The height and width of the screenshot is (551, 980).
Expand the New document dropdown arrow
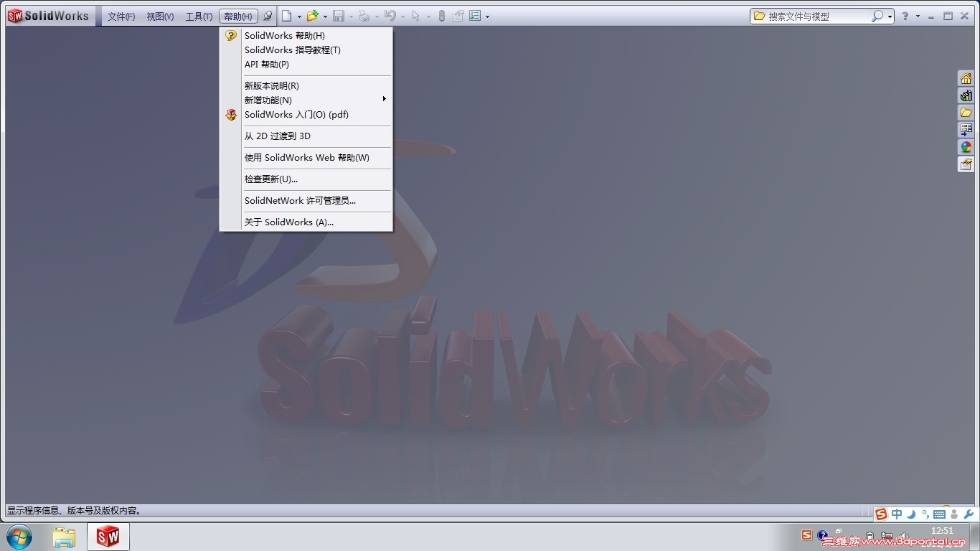pyautogui.click(x=299, y=17)
